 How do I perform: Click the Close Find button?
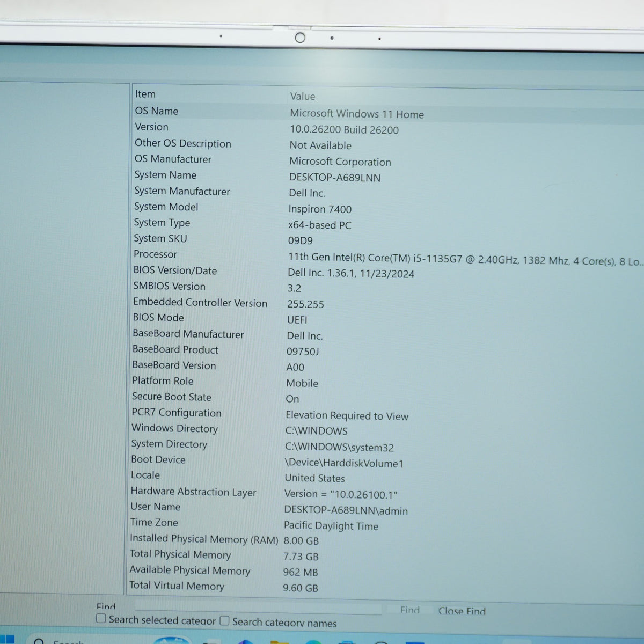tap(462, 611)
